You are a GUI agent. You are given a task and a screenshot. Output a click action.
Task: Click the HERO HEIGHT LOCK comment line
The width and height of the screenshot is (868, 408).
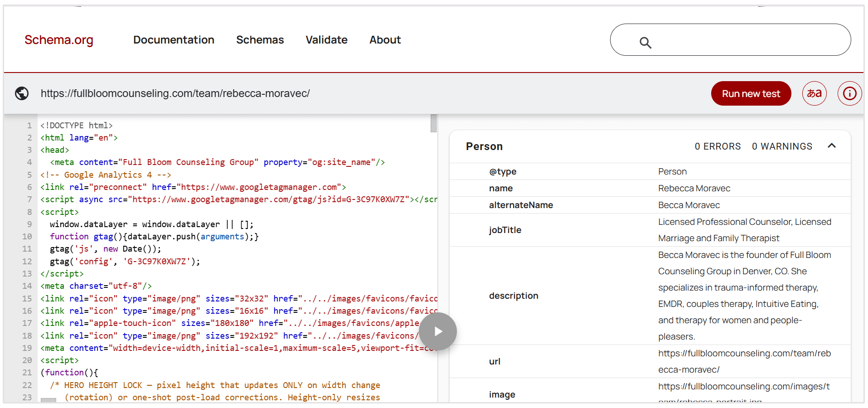coord(215,385)
